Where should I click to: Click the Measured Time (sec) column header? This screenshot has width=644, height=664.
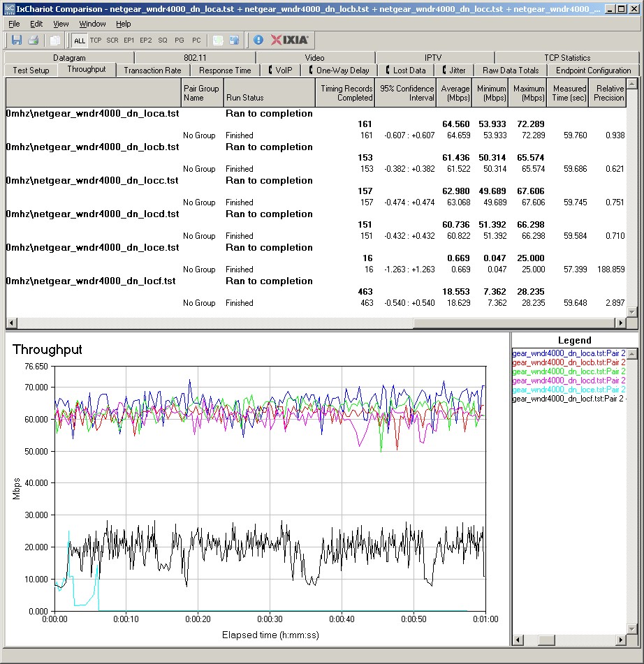pyautogui.click(x=568, y=93)
